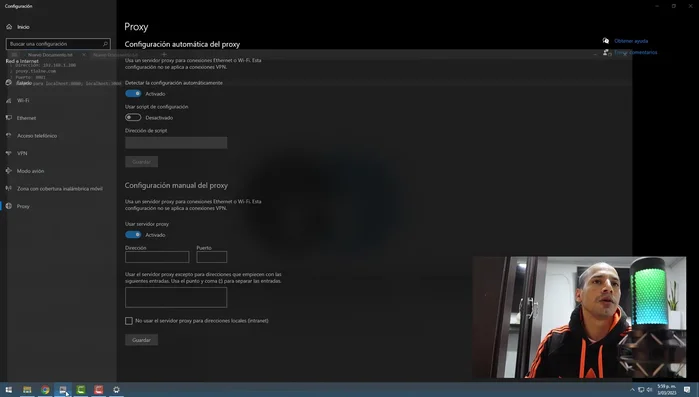Select the Ethernet menu entry label
The height and width of the screenshot is (397, 699).
click(x=26, y=118)
